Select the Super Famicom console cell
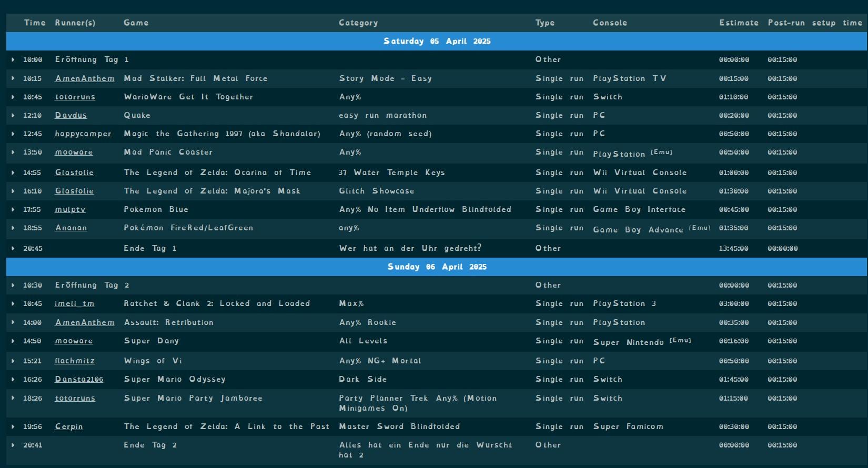Viewport: 868px width, 468px height. pyautogui.click(x=628, y=426)
